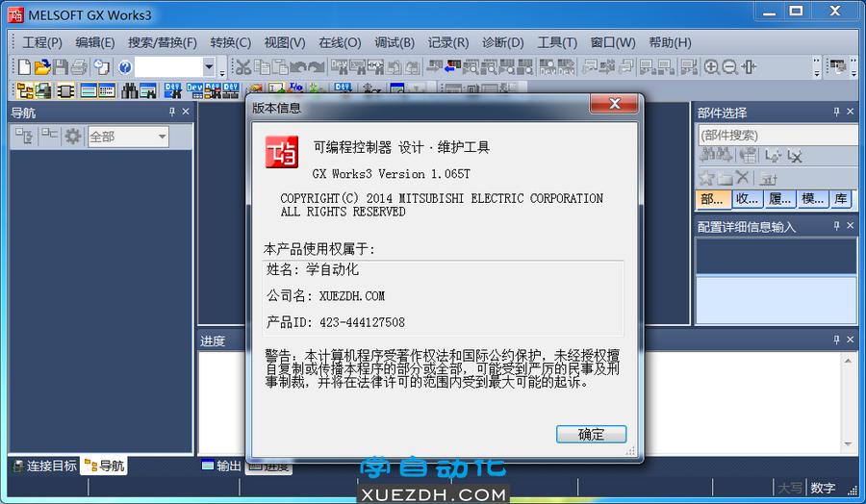This screenshot has width=866, height=504.
Task: Print using the printer icon
Action: click(79, 67)
